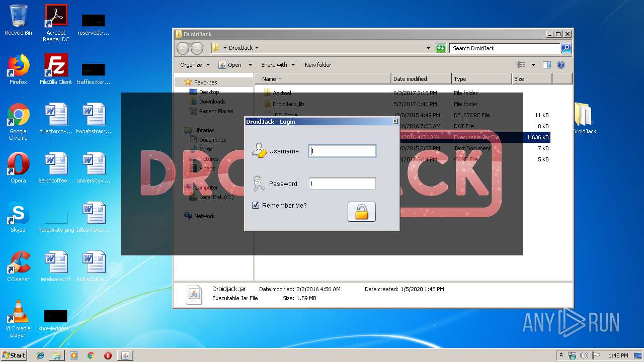
Task: Open the Share with dropdown
Action: 278,65
